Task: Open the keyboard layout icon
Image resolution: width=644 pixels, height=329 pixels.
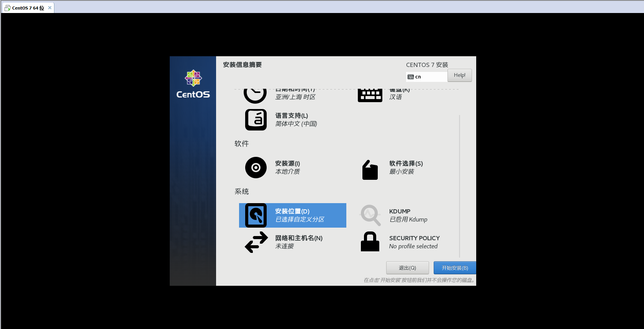Action: tap(370, 96)
